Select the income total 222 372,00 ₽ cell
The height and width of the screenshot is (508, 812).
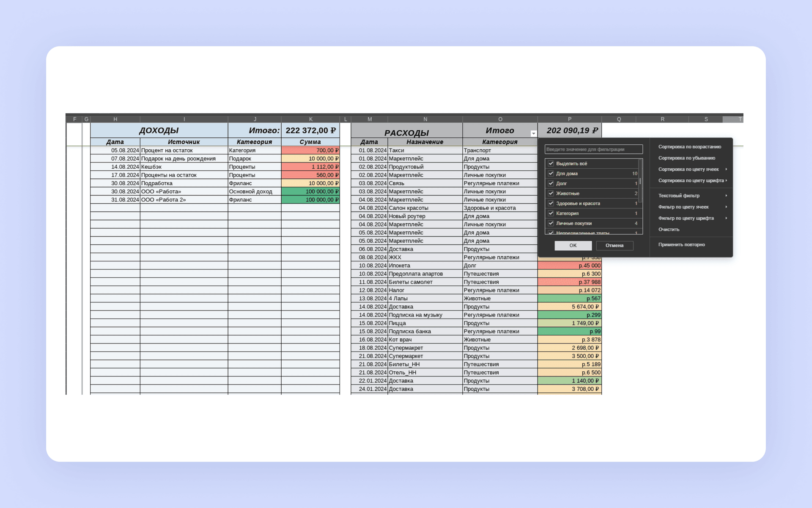(310, 130)
